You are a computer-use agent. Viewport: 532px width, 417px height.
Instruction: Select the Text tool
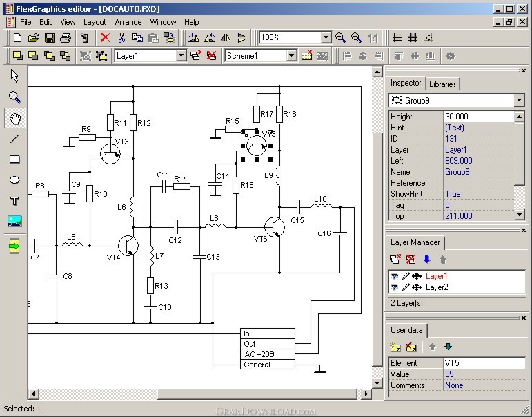pyautogui.click(x=14, y=201)
